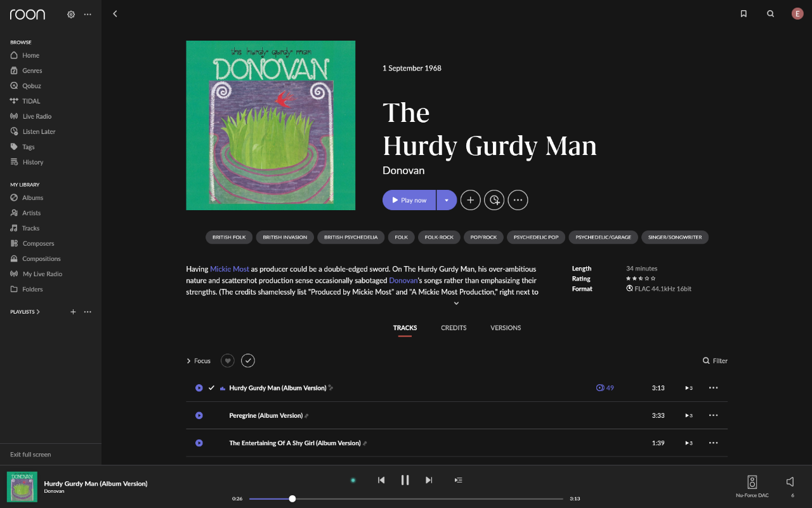Open the Donovan artist name under title
Viewport: 812px width, 508px height.
tap(403, 171)
